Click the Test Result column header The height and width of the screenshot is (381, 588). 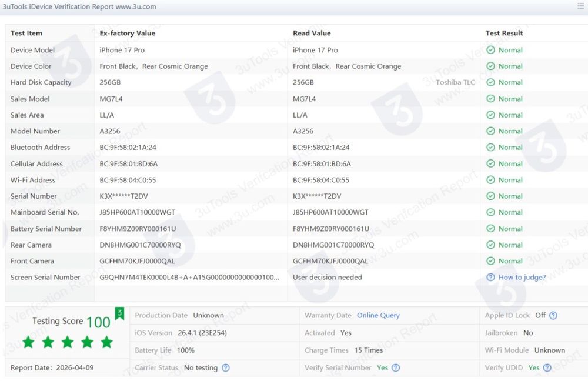click(504, 33)
